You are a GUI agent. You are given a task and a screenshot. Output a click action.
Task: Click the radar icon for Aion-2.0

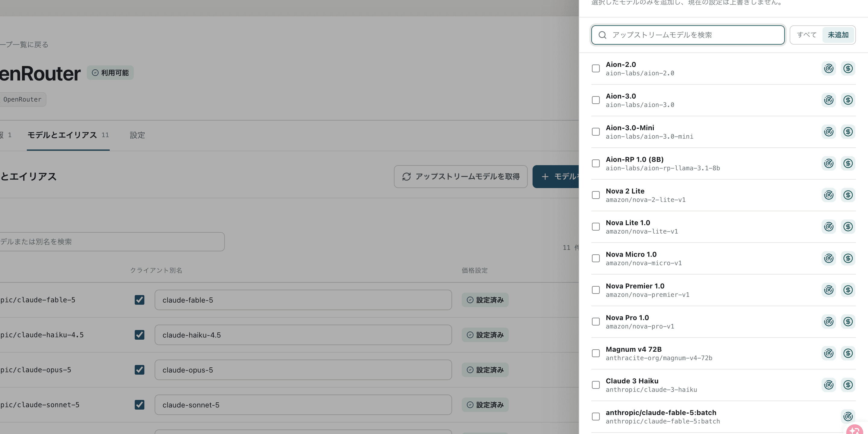point(829,68)
